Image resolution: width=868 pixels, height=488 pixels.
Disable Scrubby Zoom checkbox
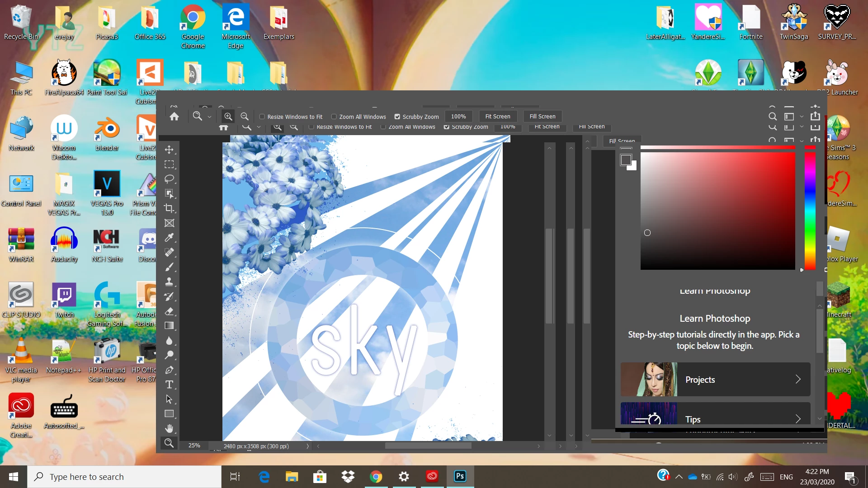397,117
